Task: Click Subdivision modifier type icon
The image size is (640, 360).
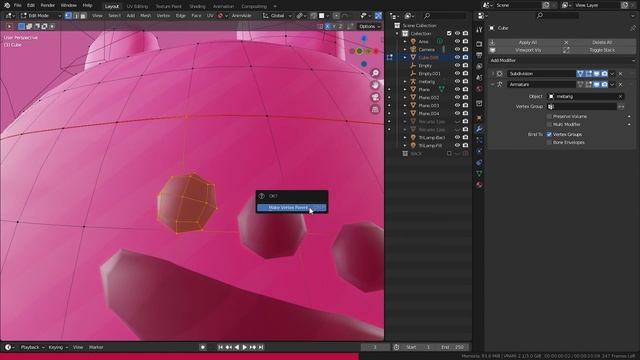Action: click(500, 74)
